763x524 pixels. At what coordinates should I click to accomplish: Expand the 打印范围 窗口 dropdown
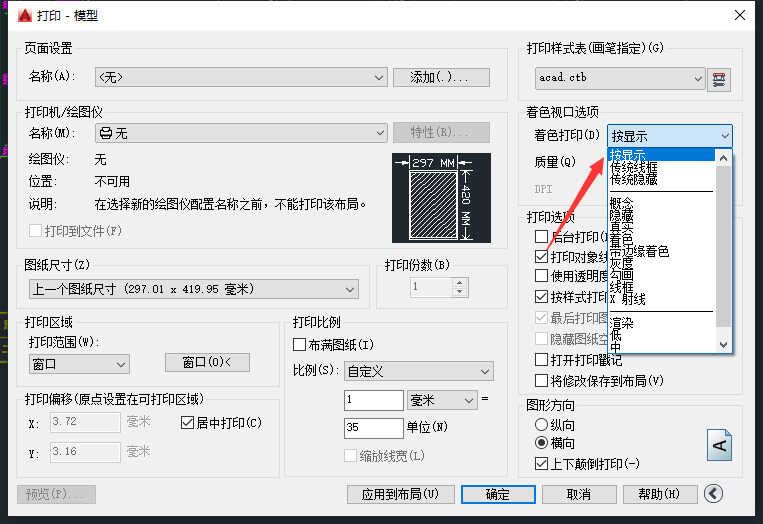(x=80, y=363)
